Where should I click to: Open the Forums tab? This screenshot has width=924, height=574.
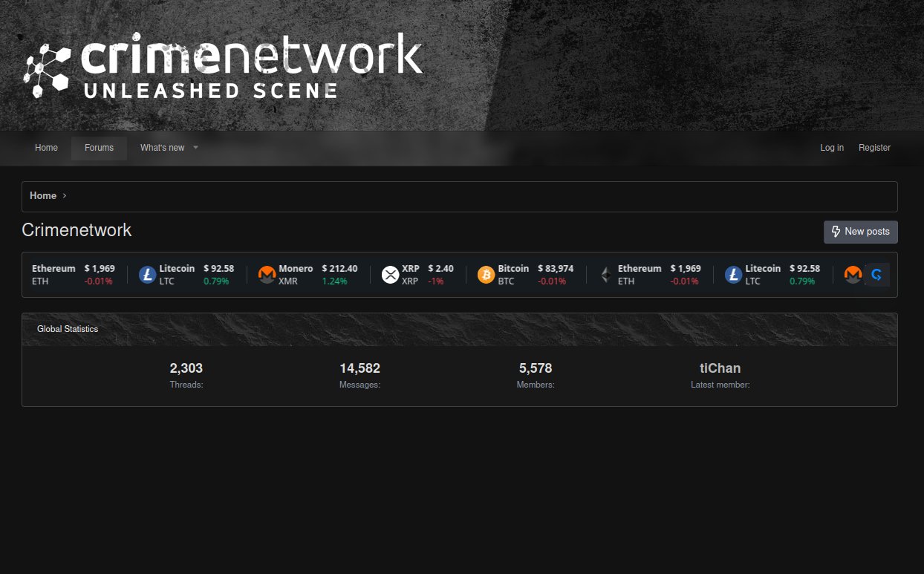tap(99, 148)
